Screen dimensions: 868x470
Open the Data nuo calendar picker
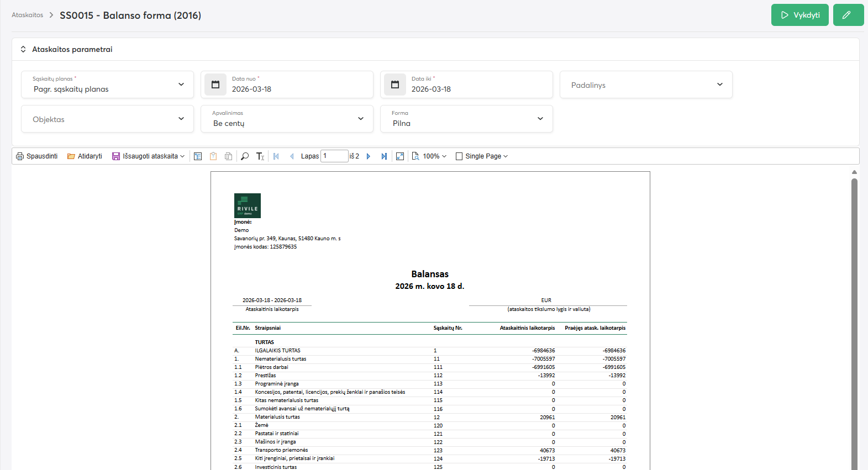(x=215, y=85)
